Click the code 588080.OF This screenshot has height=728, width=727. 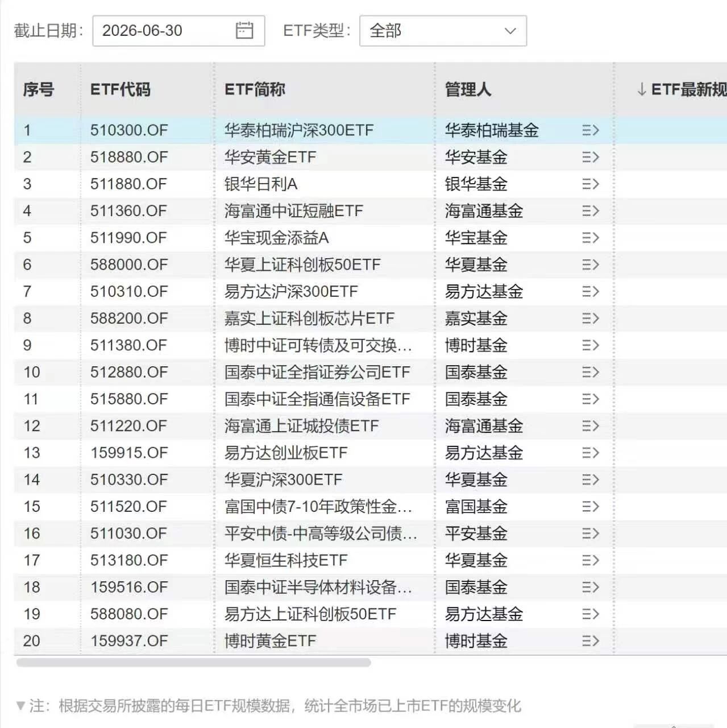click(129, 614)
